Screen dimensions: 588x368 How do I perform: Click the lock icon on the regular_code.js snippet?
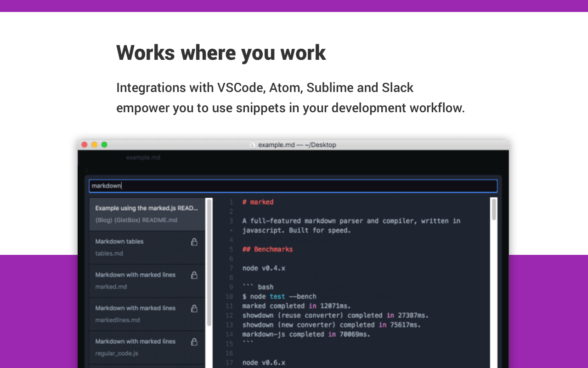(194, 342)
